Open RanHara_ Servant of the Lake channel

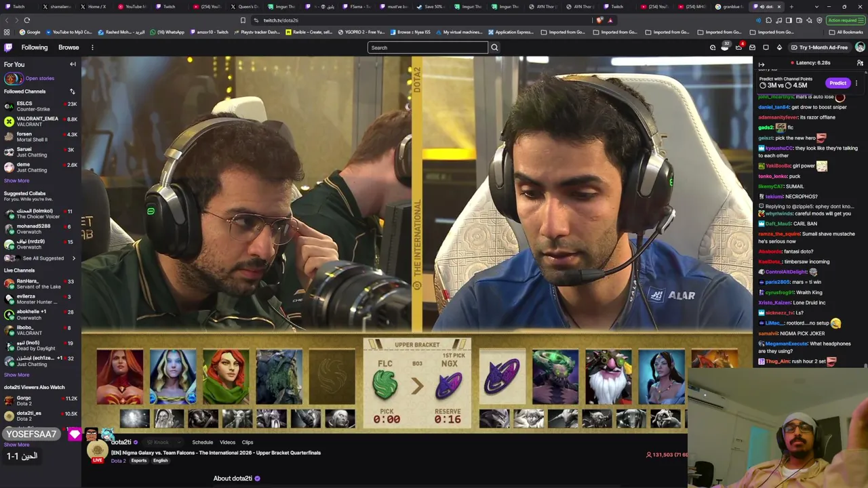pyautogui.click(x=41, y=284)
